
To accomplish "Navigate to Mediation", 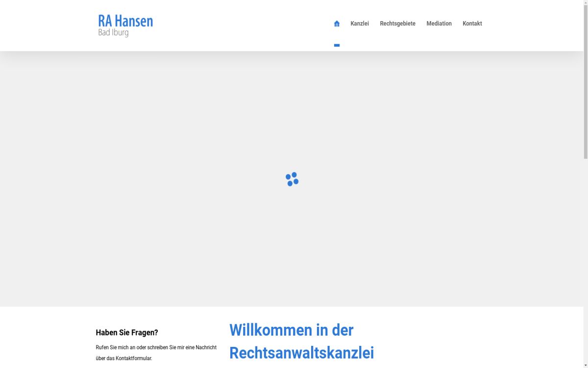I will coord(439,23).
